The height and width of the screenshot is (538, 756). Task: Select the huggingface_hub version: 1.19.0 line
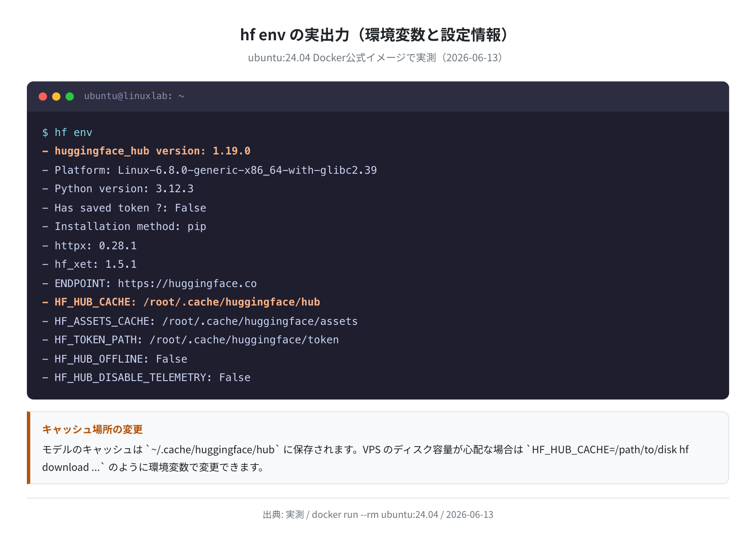coord(146,151)
